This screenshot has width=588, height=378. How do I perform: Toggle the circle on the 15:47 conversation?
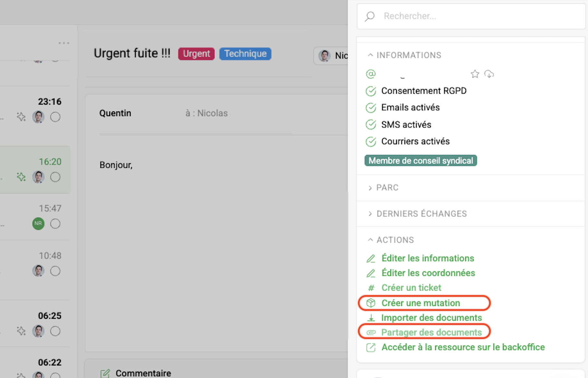[x=55, y=223]
